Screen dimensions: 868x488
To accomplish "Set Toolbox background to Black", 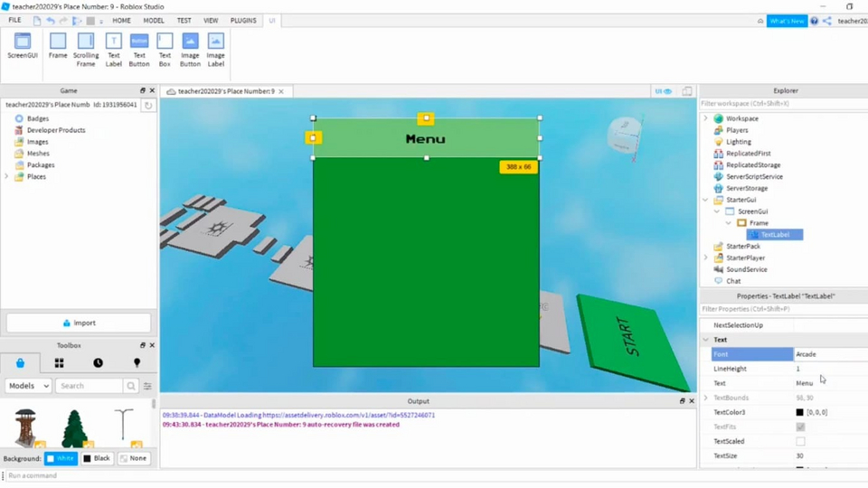I will 97,458.
